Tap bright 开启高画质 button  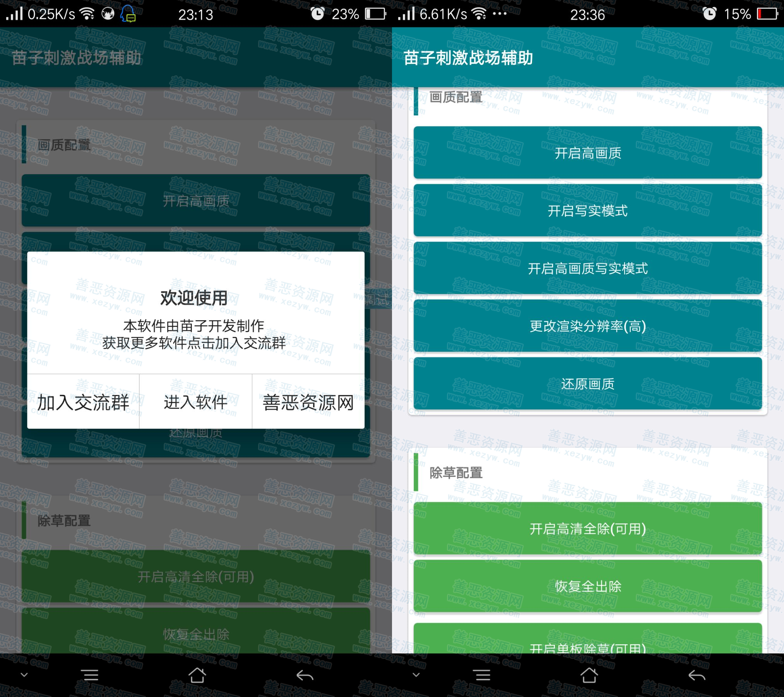(587, 153)
